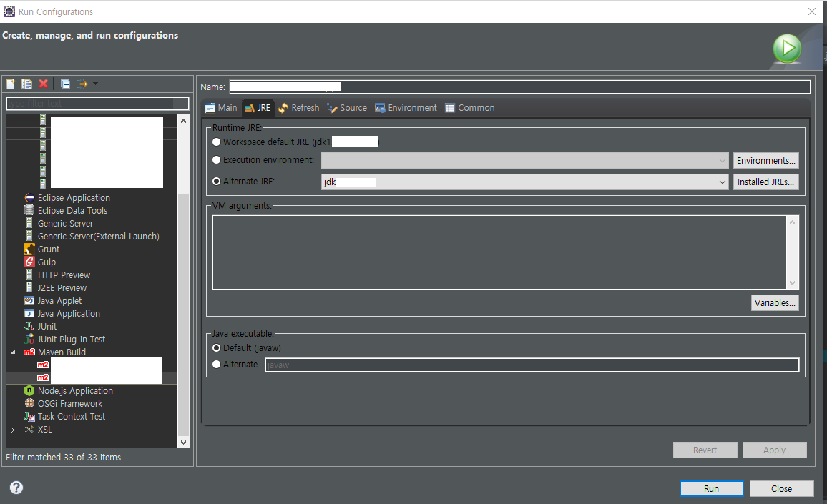Switch to the Source tab
The image size is (827, 504).
347,107
